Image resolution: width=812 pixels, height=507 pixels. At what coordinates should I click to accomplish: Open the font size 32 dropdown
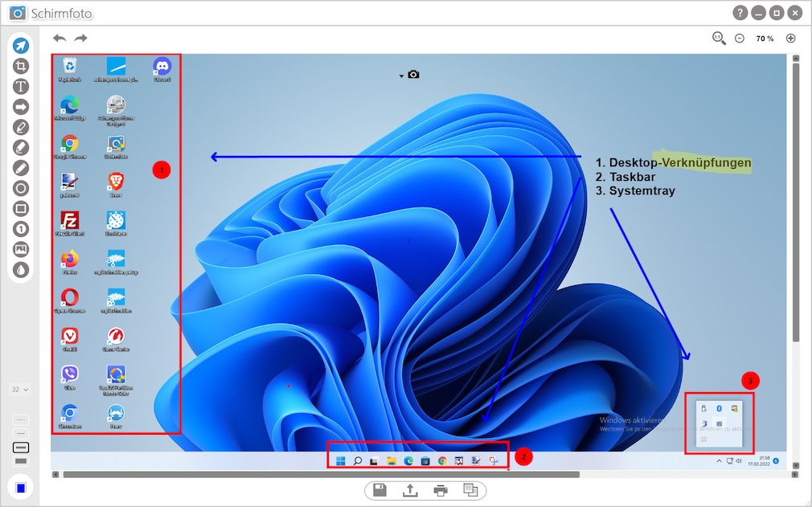pos(20,390)
